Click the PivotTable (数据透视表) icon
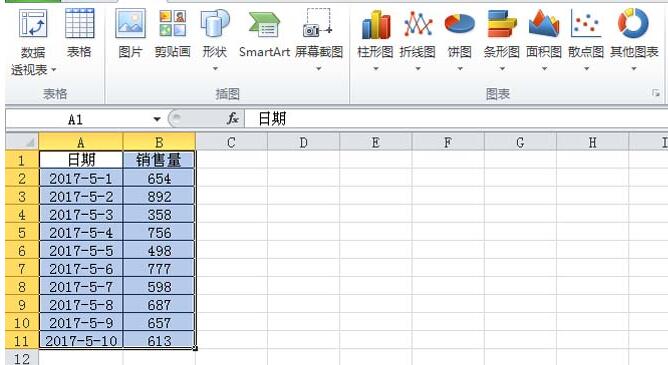The width and height of the screenshot is (668, 365). point(33,23)
